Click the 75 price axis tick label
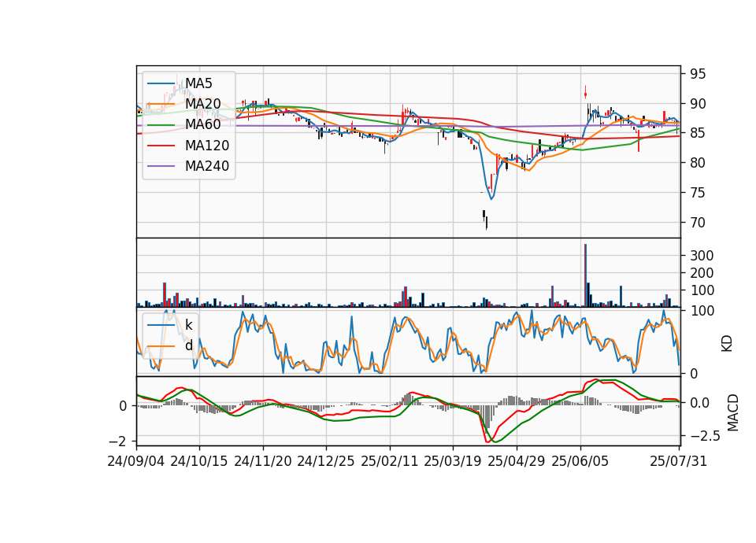The width and height of the screenshot is (756, 543). (x=698, y=193)
